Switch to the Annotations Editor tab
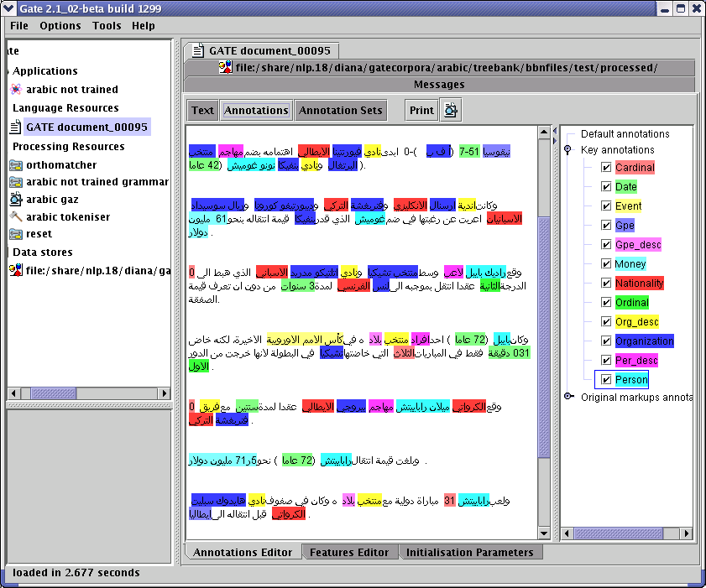 tap(243, 552)
